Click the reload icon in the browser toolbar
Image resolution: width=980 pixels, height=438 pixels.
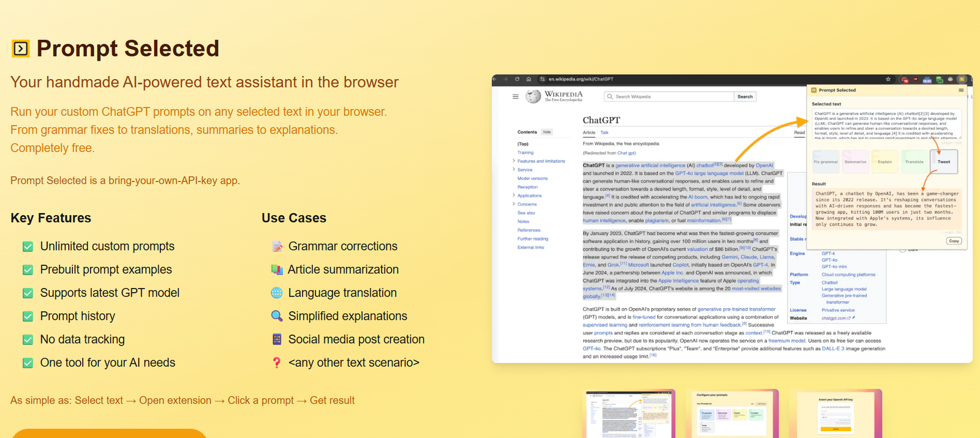click(x=517, y=79)
